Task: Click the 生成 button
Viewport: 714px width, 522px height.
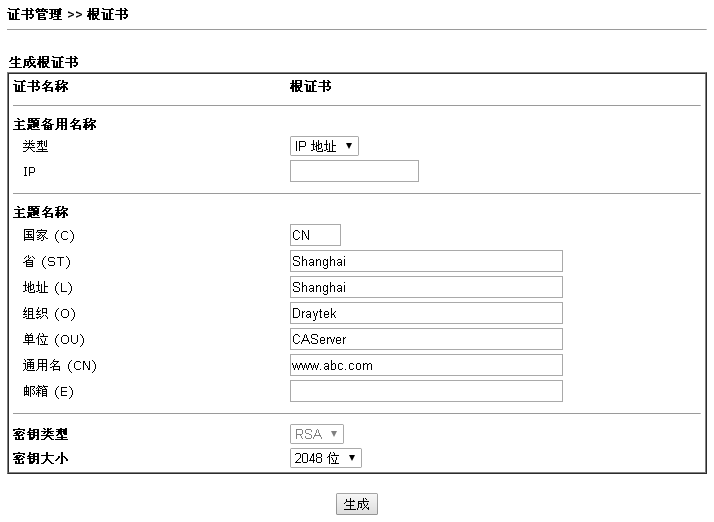Action: click(x=357, y=504)
